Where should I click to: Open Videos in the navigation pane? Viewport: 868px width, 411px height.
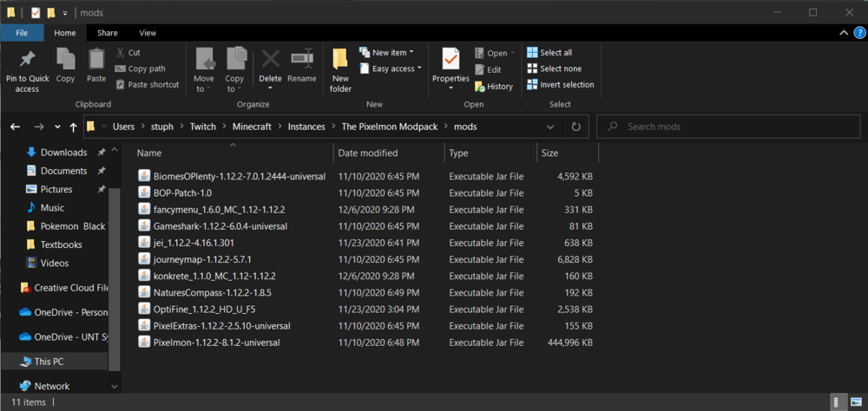coord(54,264)
